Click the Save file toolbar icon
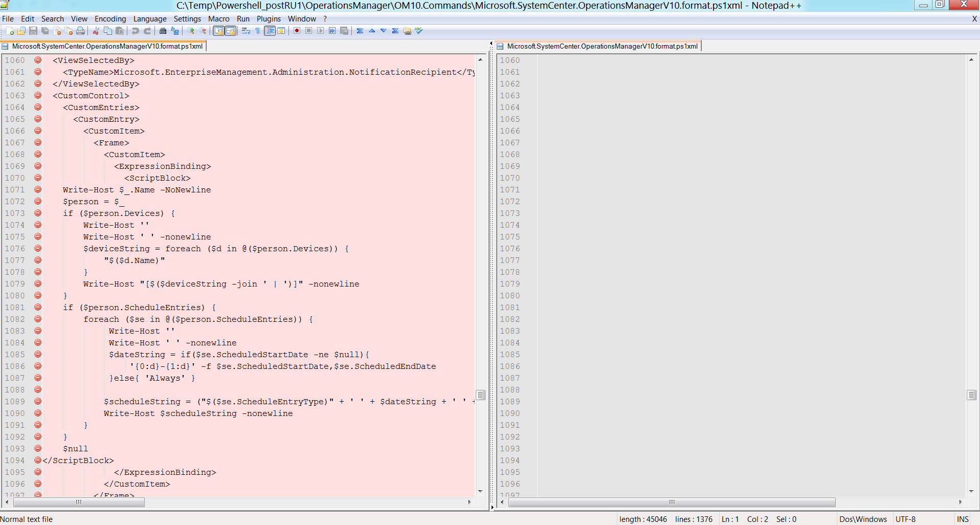This screenshot has height=525, width=980. [x=33, y=31]
